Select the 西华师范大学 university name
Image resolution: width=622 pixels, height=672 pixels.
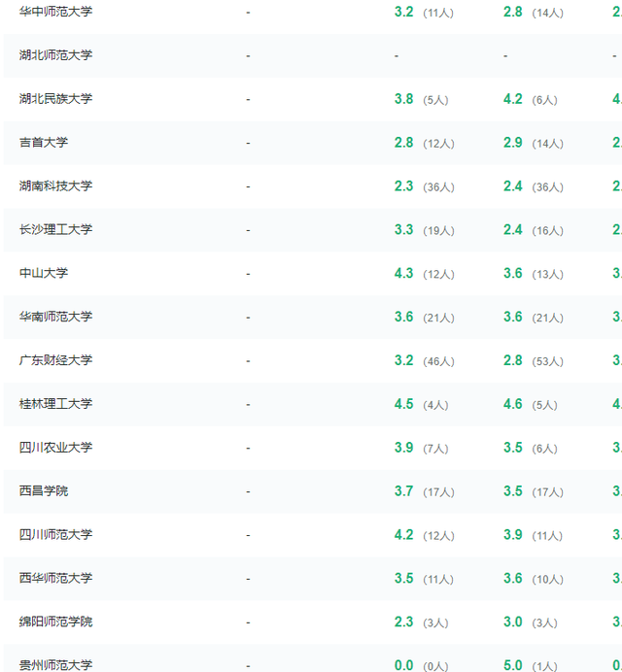point(55,578)
